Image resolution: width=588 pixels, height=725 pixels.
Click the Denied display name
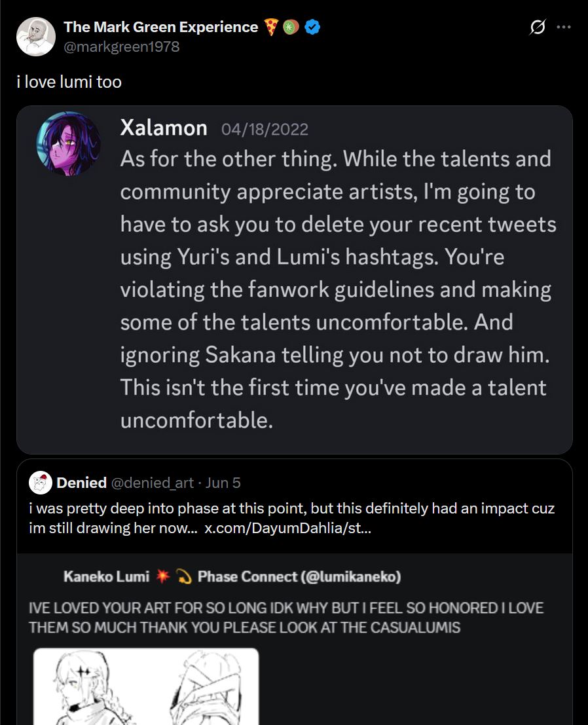(82, 483)
